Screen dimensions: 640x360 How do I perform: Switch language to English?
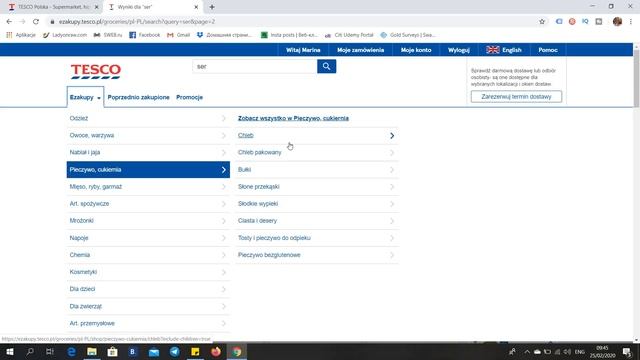click(x=504, y=50)
